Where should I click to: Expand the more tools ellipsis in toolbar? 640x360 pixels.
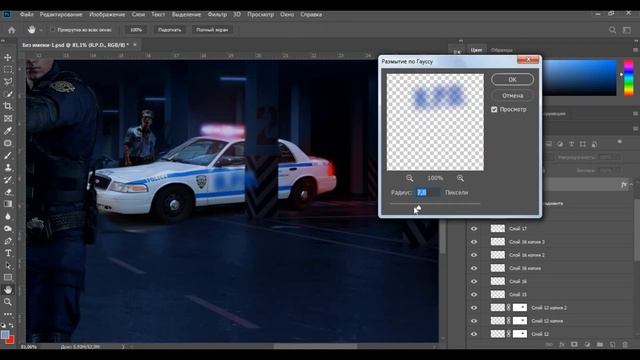point(8,314)
